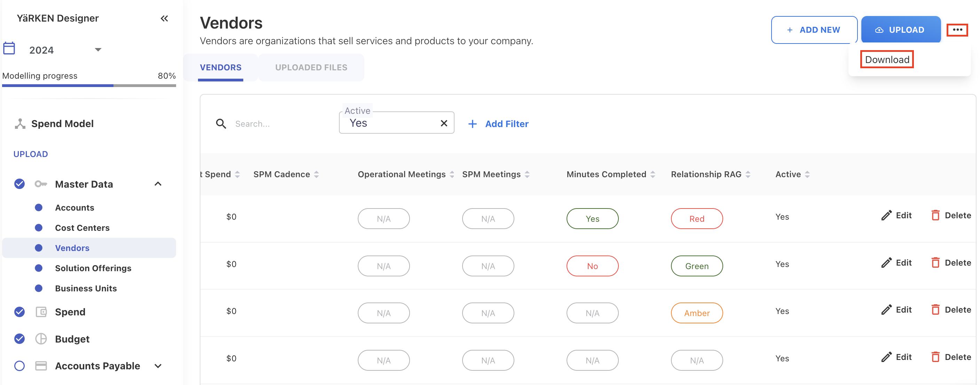
Task: Sort by Minutes Completed column arrows
Action: click(653, 174)
